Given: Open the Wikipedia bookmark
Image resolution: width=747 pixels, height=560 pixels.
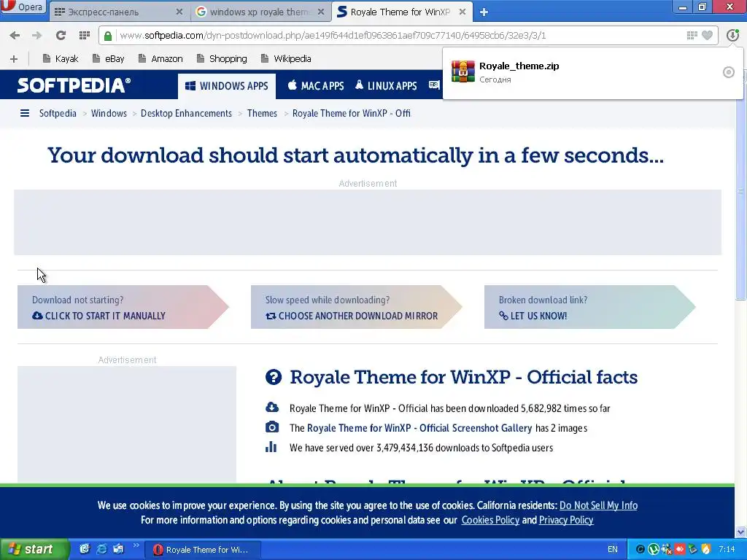Looking at the screenshot, I should pyautogui.click(x=286, y=58).
